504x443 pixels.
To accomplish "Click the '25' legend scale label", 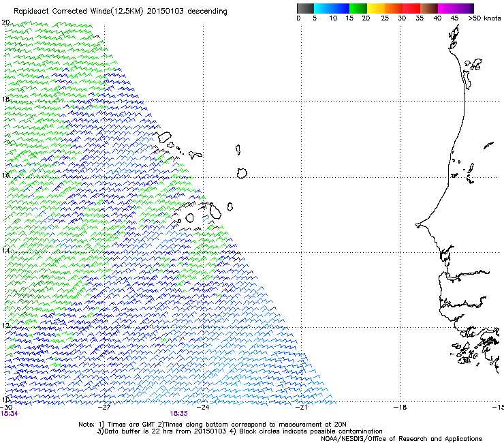I will point(385,18).
